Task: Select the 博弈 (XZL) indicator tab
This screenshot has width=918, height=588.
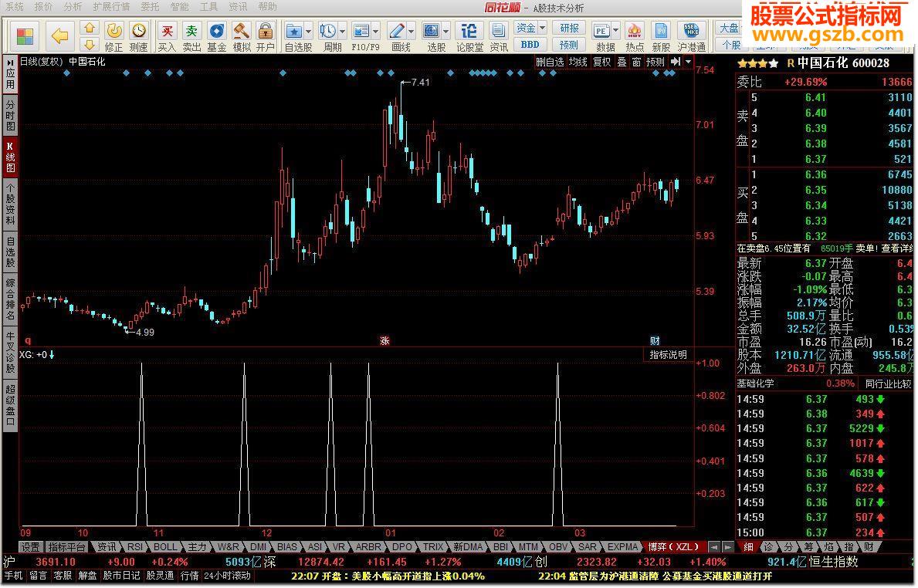Action: [673, 546]
